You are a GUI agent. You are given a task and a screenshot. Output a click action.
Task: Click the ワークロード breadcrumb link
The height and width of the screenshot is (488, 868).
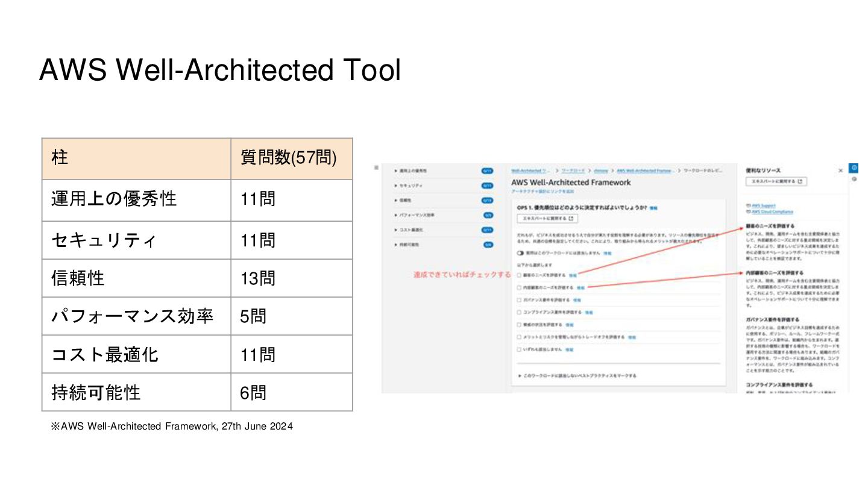[x=573, y=170]
